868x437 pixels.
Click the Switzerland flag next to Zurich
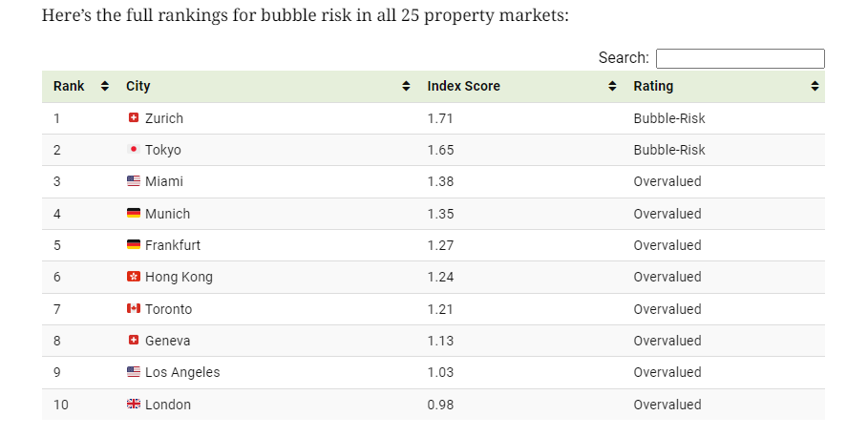click(x=134, y=117)
